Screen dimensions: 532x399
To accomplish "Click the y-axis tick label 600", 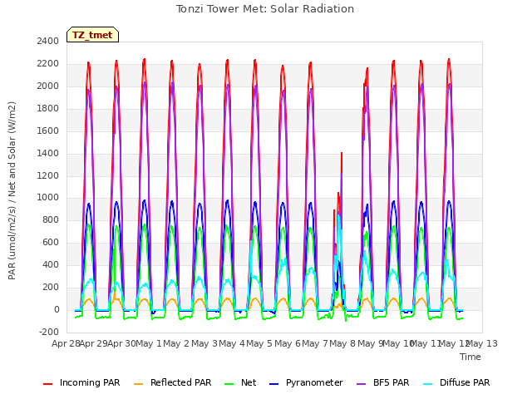I will pos(51,242).
